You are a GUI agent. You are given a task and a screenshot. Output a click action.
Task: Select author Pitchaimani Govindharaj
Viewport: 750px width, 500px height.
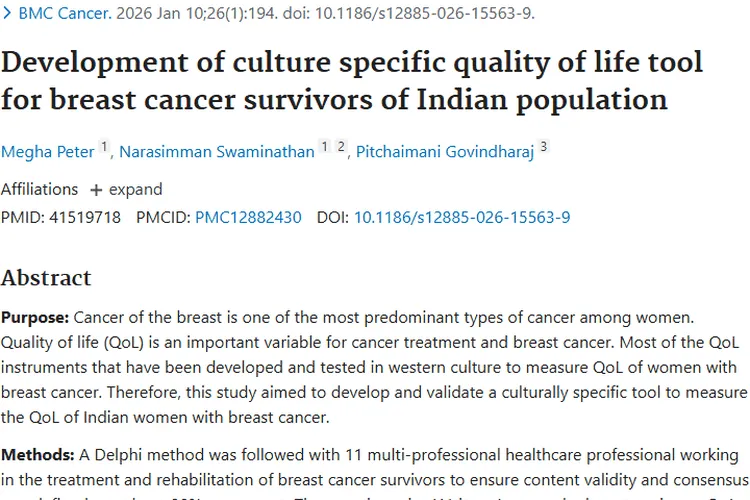coord(447,152)
